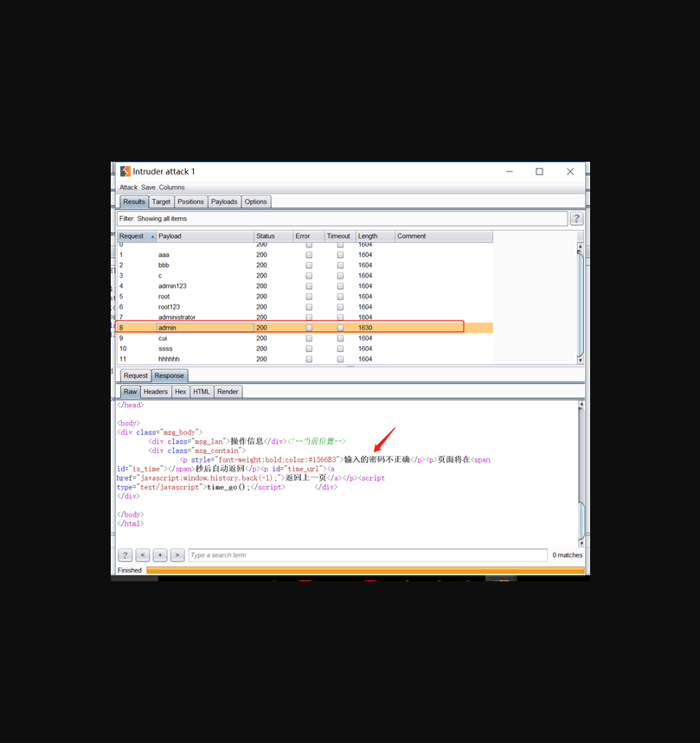Click the previous match '<' search button
The image size is (700, 743).
coord(143,555)
